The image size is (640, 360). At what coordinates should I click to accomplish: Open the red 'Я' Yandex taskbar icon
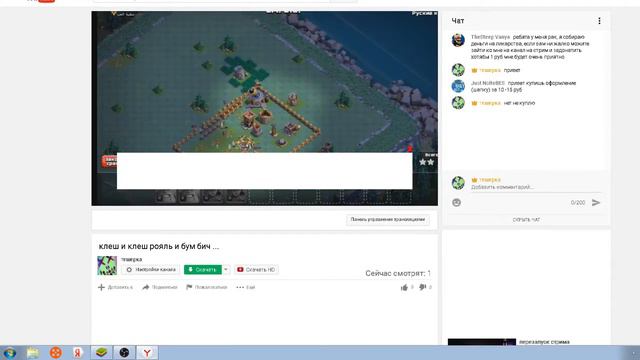[x=78, y=353]
